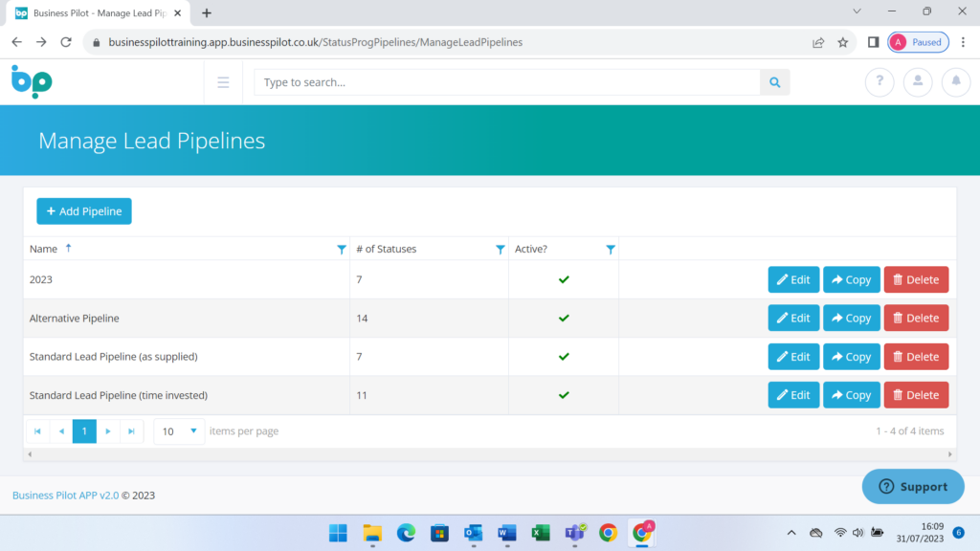The image size is (980, 551).
Task: Edit the 2023 pipeline
Action: (x=793, y=279)
